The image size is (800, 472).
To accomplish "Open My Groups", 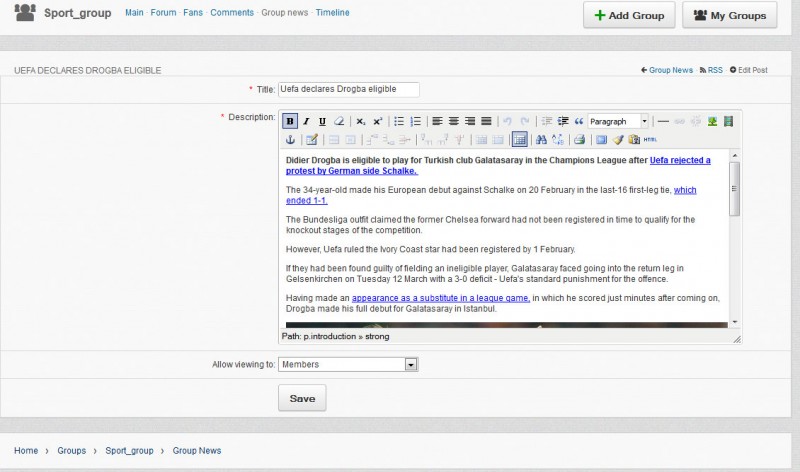I will click(730, 15).
